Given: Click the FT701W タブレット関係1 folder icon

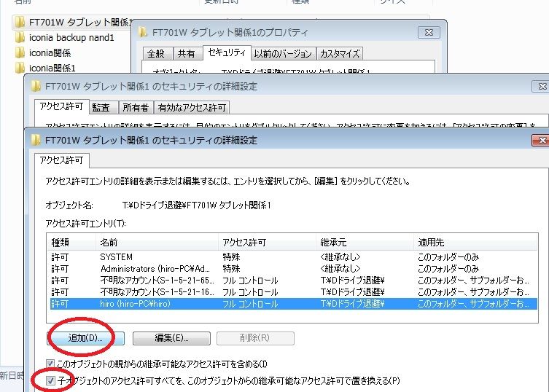Looking at the screenshot, I should click(20, 21).
